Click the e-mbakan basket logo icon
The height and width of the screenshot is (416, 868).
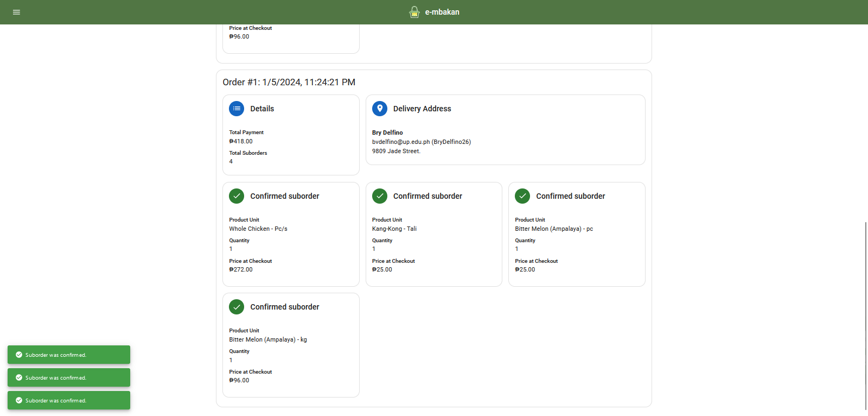coord(414,12)
